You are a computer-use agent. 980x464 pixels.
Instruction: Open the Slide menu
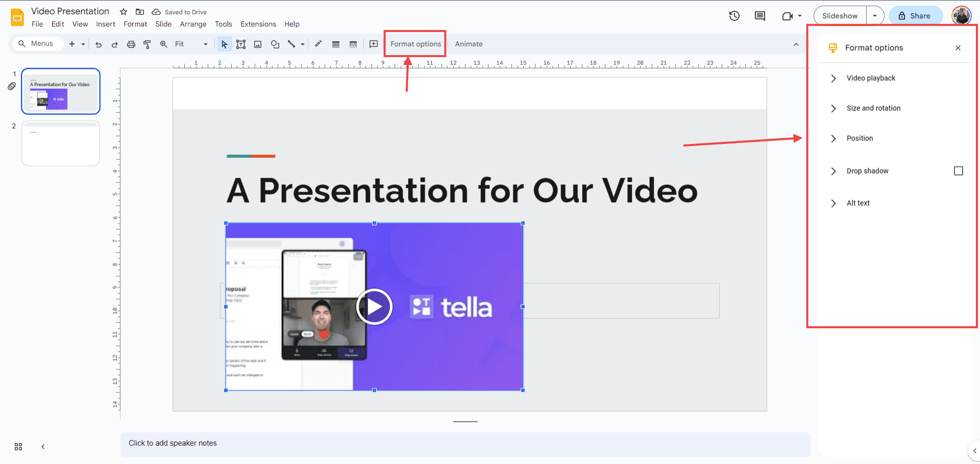click(163, 24)
